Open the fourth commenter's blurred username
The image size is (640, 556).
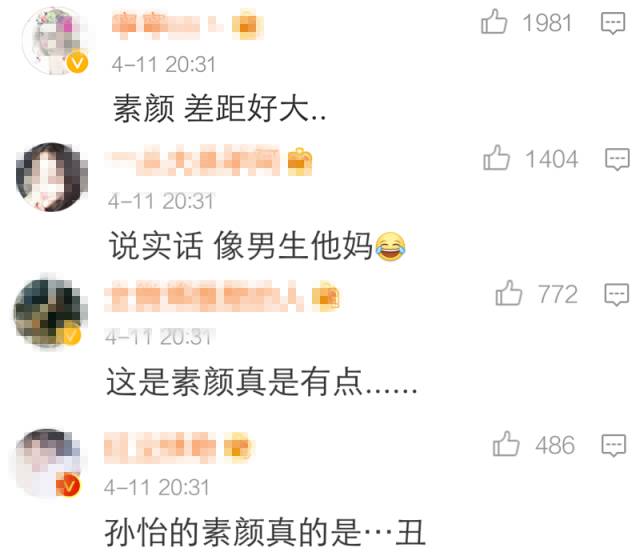tap(160, 447)
